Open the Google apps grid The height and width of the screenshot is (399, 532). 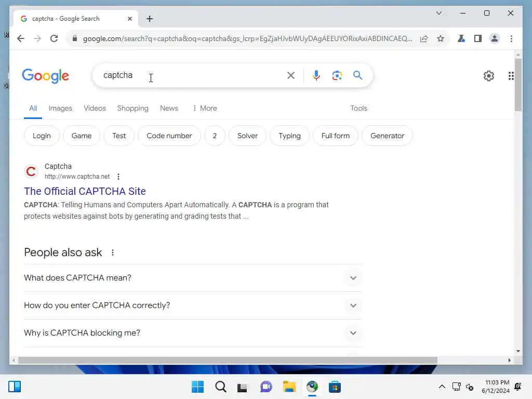tap(511, 76)
